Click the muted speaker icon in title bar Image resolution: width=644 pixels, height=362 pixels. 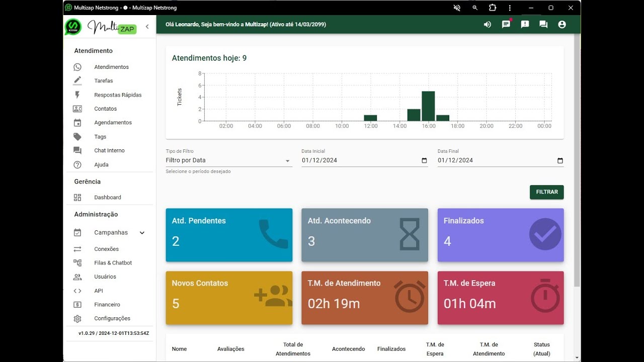[x=457, y=8]
